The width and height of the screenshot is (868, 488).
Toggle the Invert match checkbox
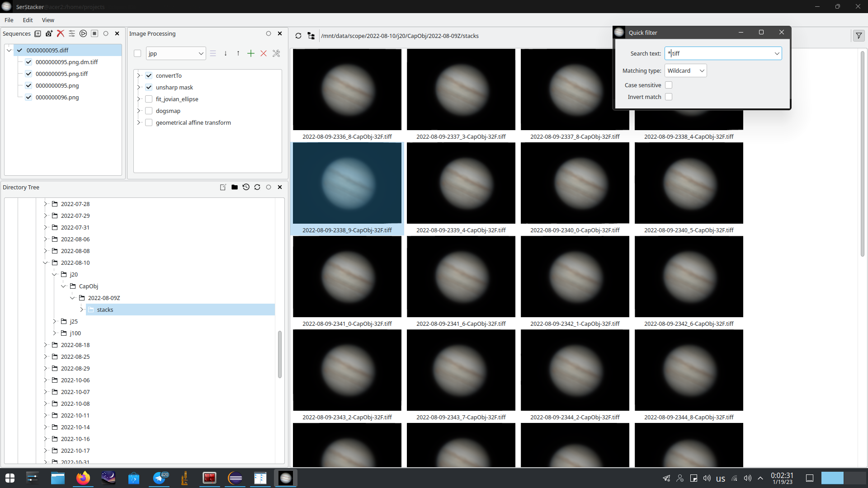[x=669, y=97]
